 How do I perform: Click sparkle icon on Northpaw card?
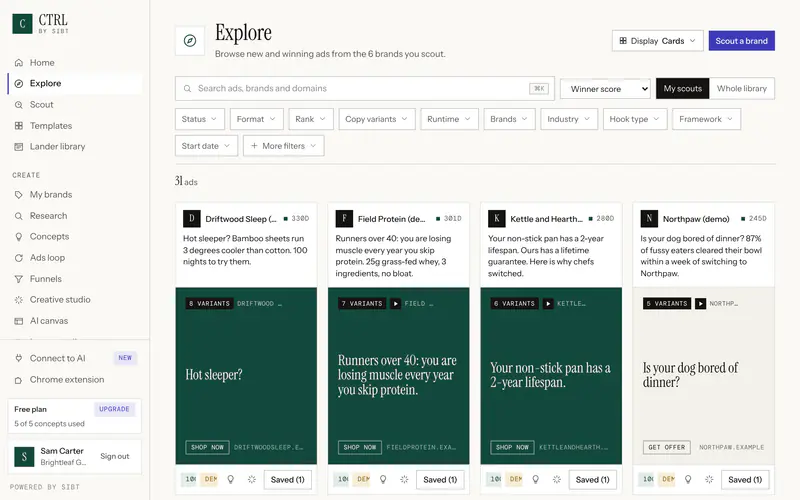pos(709,480)
